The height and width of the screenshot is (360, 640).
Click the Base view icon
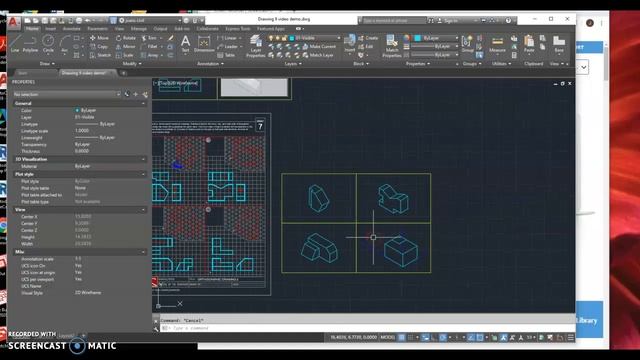[559, 44]
